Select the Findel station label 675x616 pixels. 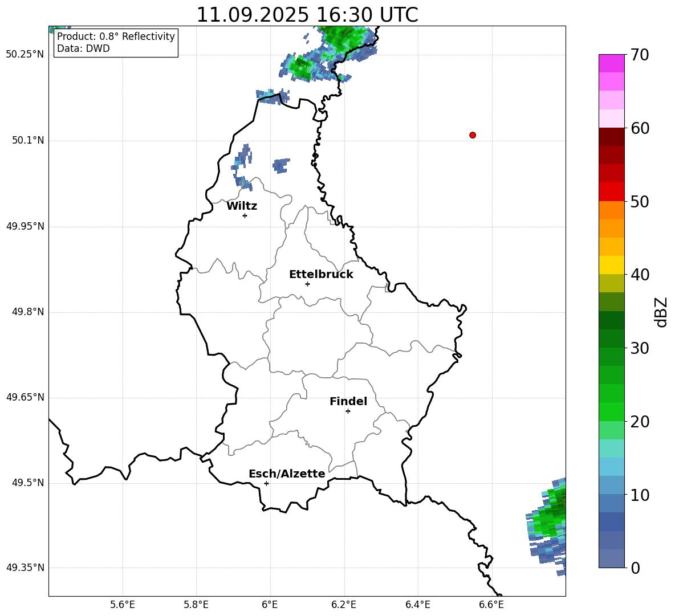348,401
